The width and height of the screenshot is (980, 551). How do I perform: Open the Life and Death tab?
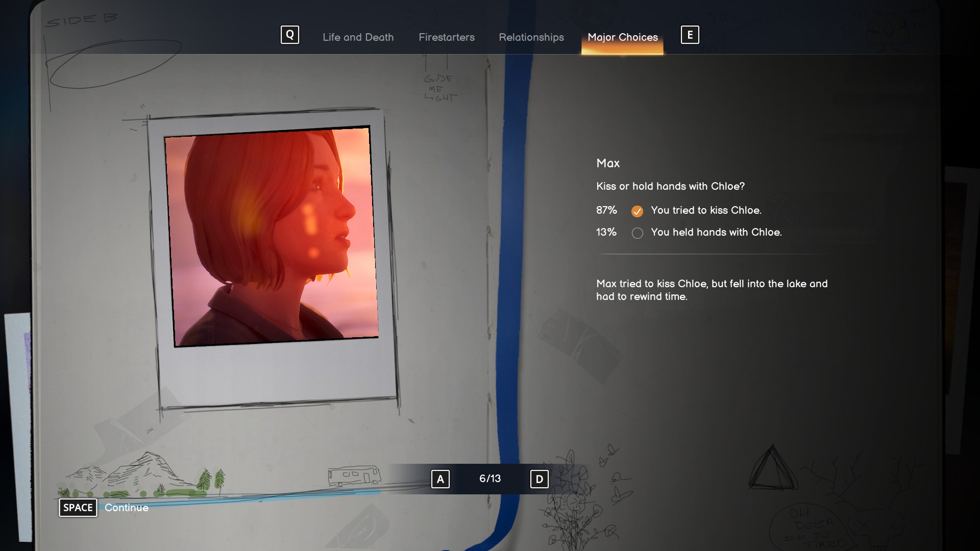(x=358, y=37)
